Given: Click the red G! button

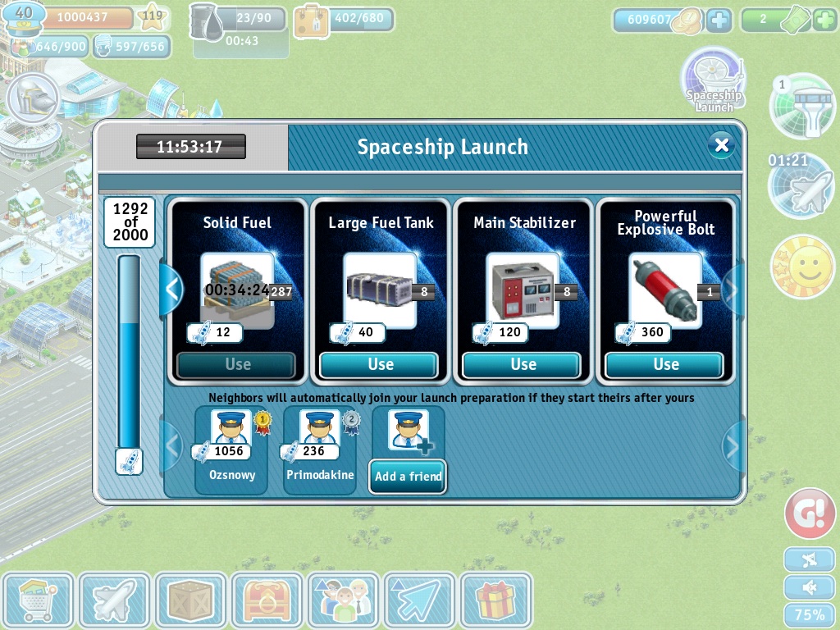Looking at the screenshot, I should click(810, 514).
